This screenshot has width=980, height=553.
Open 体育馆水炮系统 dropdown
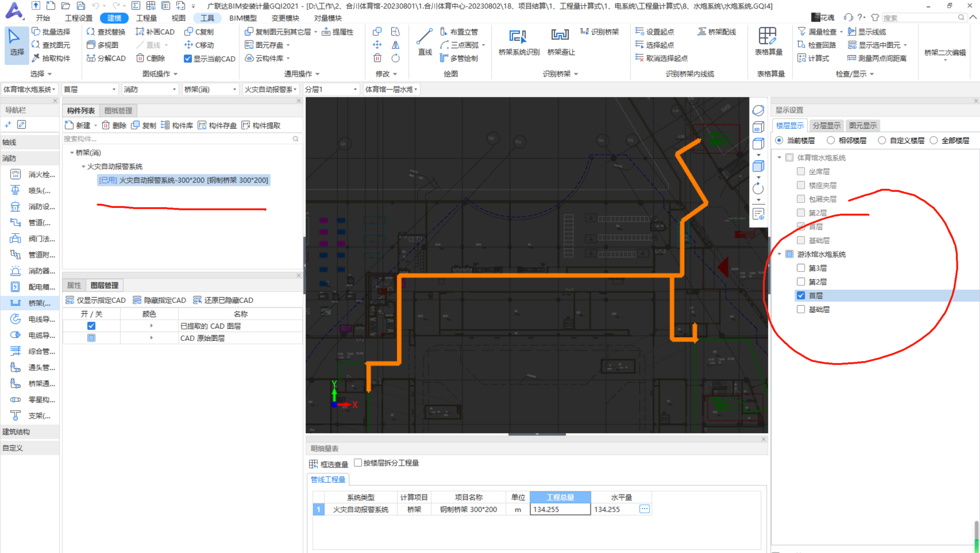click(x=29, y=89)
